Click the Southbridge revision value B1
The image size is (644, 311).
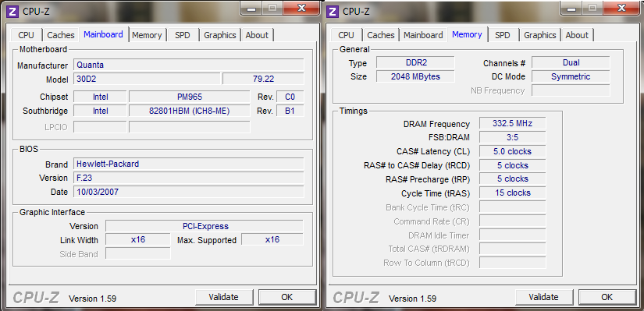click(290, 111)
